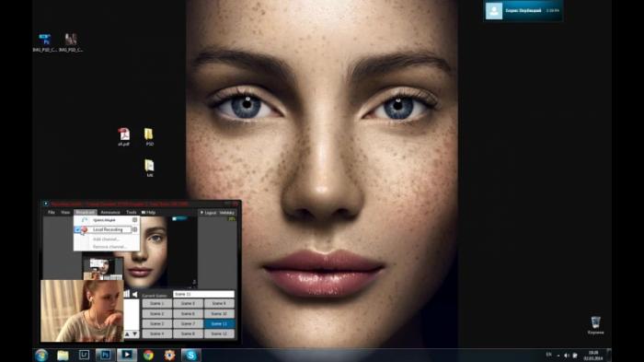644x362 pixels.
Task: Move source up with the up arrow
Action: tap(127, 334)
